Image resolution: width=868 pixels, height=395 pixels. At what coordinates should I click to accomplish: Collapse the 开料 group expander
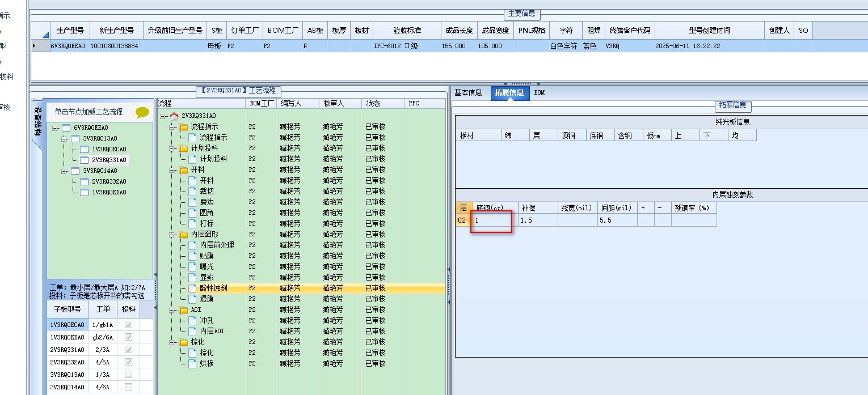(172, 170)
